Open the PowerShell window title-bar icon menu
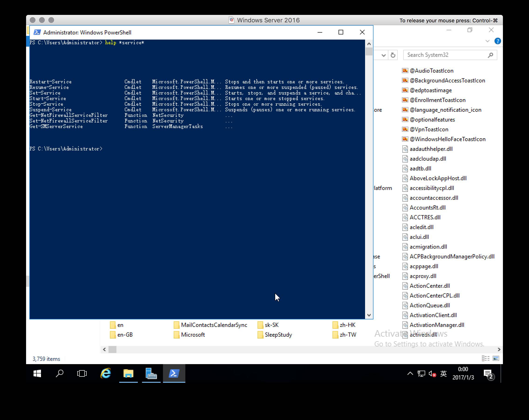The image size is (529, 420). [37, 32]
